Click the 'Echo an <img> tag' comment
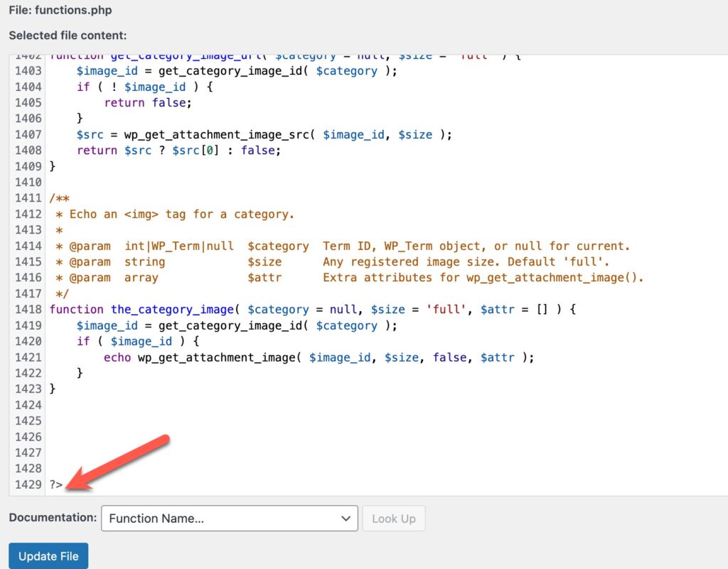Viewport: 728px width, 569px height. pyautogui.click(x=181, y=215)
